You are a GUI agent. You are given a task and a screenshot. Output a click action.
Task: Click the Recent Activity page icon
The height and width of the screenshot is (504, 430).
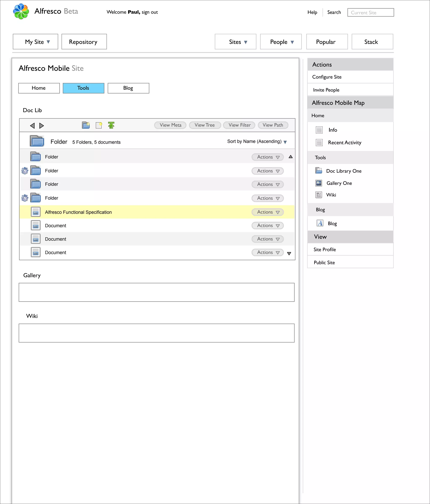pos(319,143)
